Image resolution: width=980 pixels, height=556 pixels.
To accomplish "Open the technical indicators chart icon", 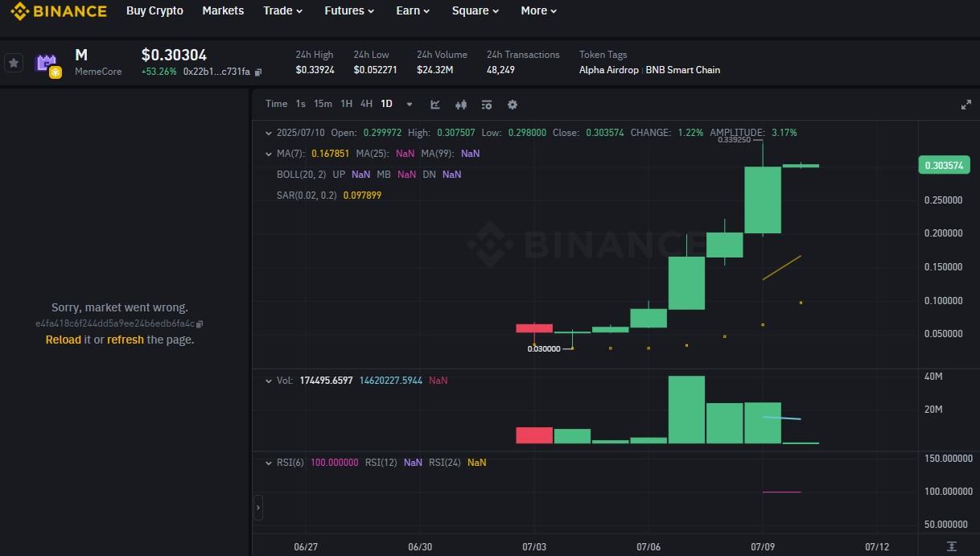I will click(x=435, y=105).
